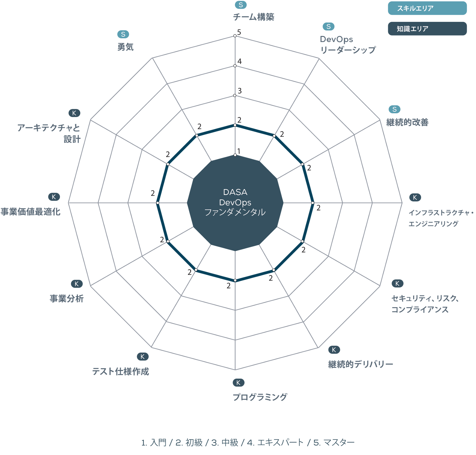This screenshot has width=476, height=455.
Task: Select the 継続的デリバリー label
Action: (360, 364)
